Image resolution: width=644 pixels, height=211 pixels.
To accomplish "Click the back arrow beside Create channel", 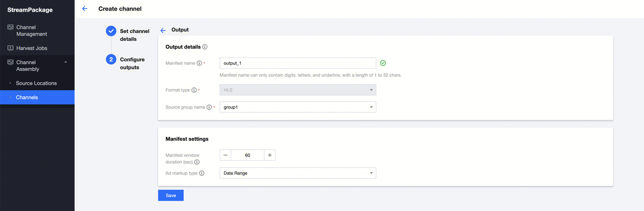I will tap(85, 9).
